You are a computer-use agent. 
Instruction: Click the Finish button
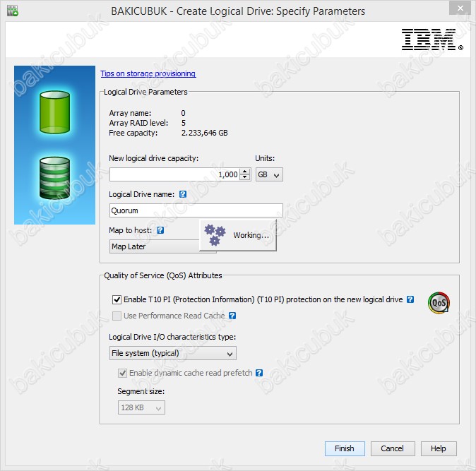345,448
